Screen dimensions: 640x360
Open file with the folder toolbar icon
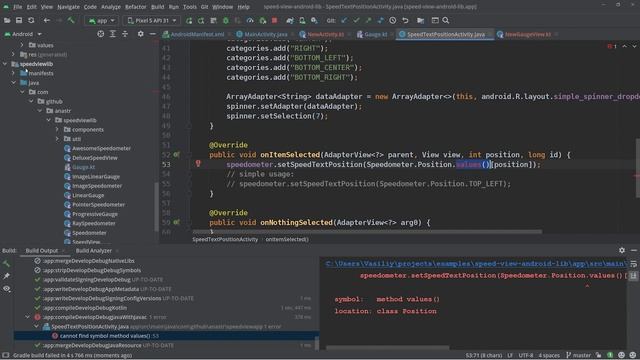(7, 20)
